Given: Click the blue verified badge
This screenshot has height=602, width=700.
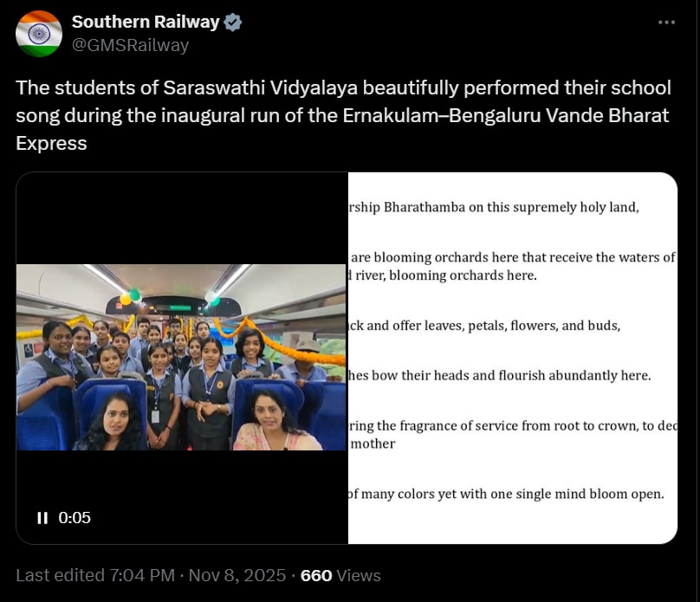Looking at the screenshot, I should point(233,23).
